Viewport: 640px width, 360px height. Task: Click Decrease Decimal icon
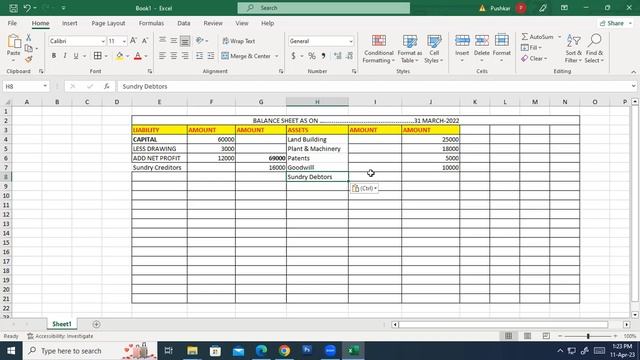click(349, 56)
